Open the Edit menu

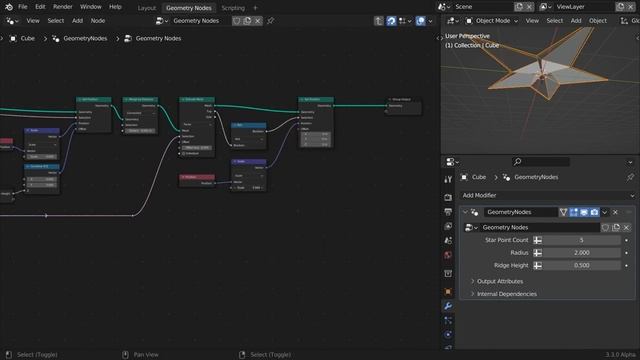(40, 7)
